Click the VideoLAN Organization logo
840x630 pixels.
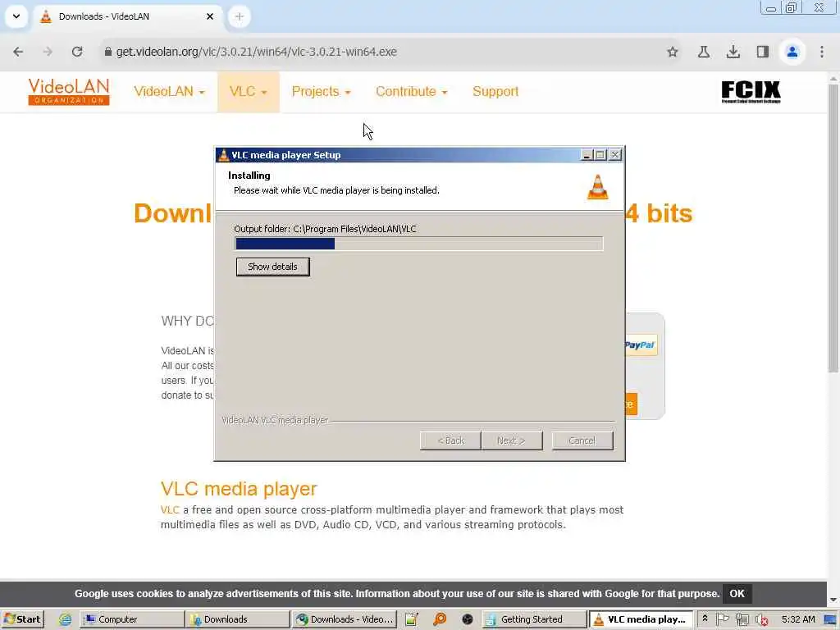[x=69, y=92]
